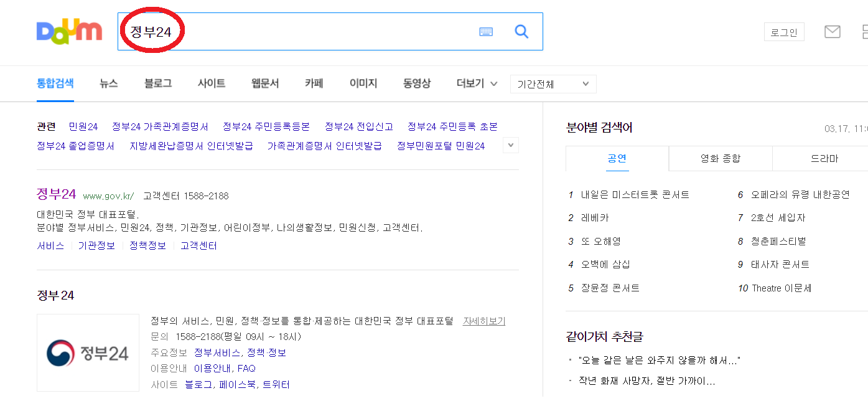This screenshot has width=868, height=411.
Task: Open the 서비스 sublink
Action: [x=50, y=245]
